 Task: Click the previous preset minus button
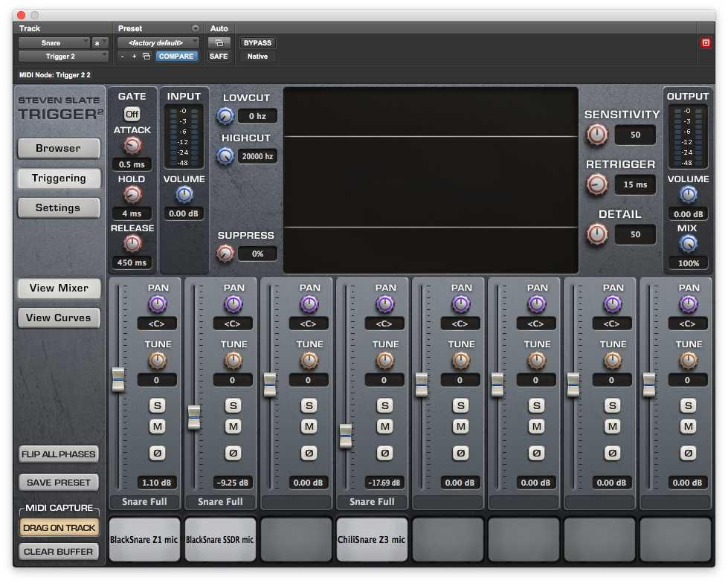(x=122, y=57)
